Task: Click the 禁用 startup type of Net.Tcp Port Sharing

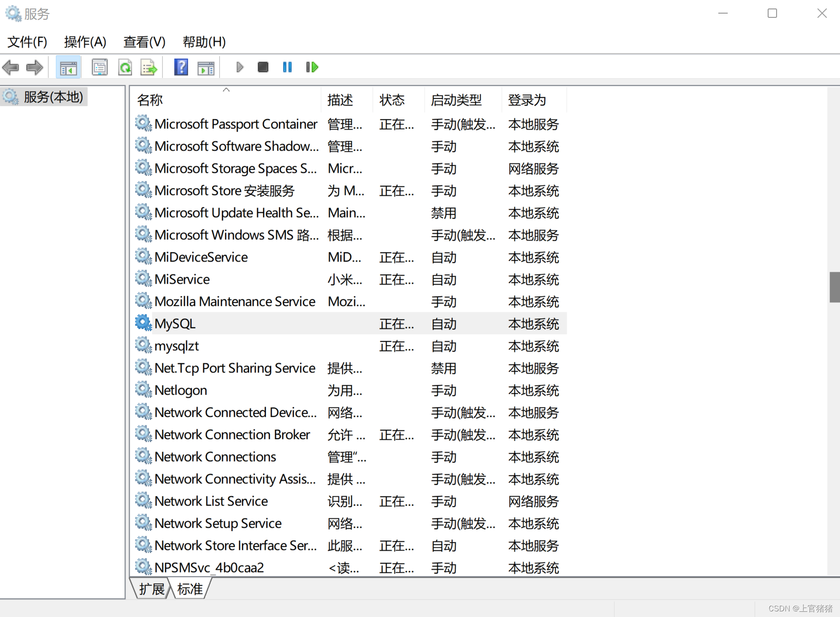Action: tap(444, 368)
